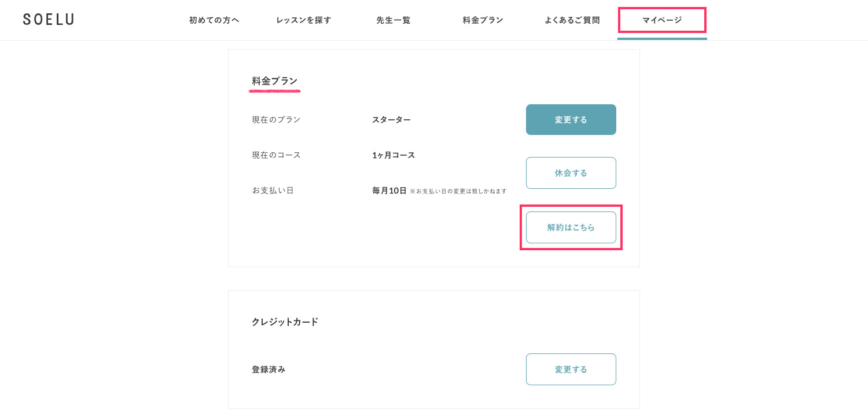Image resolution: width=868 pixels, height=420 pixels.
Task: Click the スターター plan name text
Action: click(391, 120)
